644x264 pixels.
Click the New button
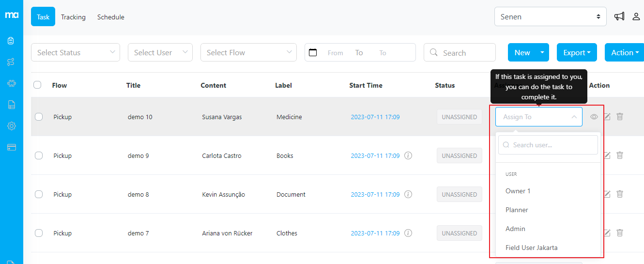click(522, 52)
